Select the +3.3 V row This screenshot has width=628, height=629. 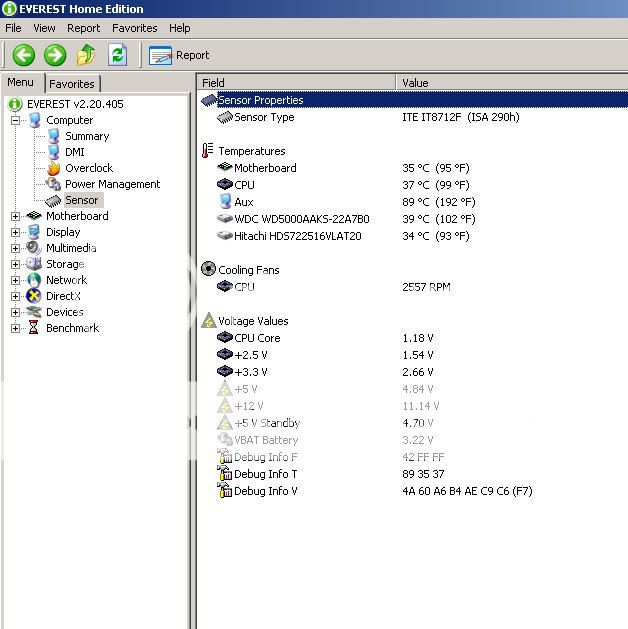point(413,372)
